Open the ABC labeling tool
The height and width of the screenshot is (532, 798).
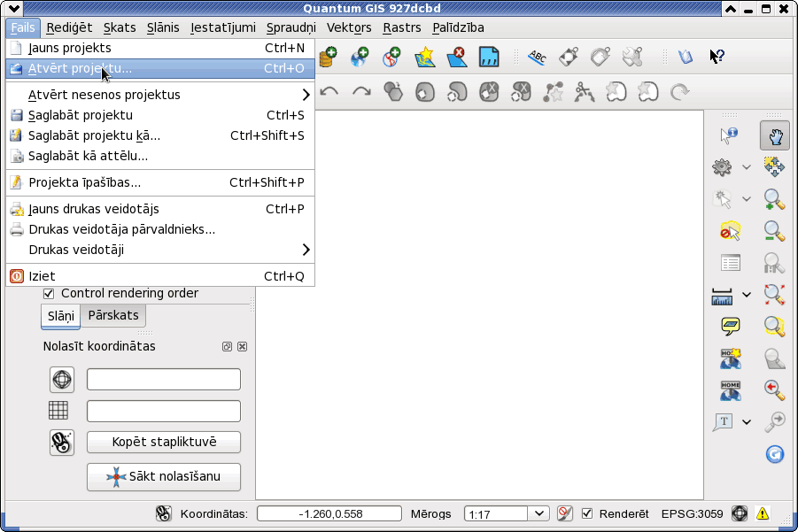(x=537, y=57)
